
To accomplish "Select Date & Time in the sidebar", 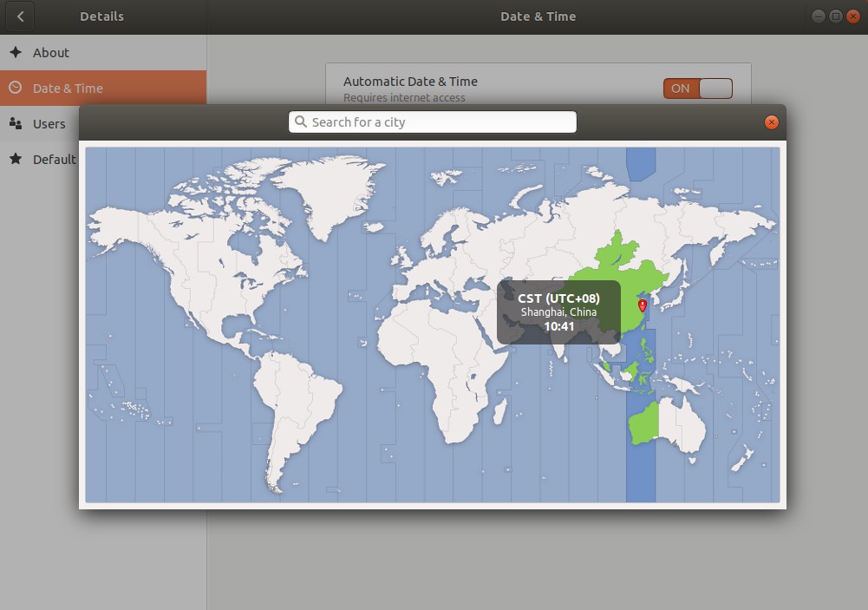I will point(68,89).
